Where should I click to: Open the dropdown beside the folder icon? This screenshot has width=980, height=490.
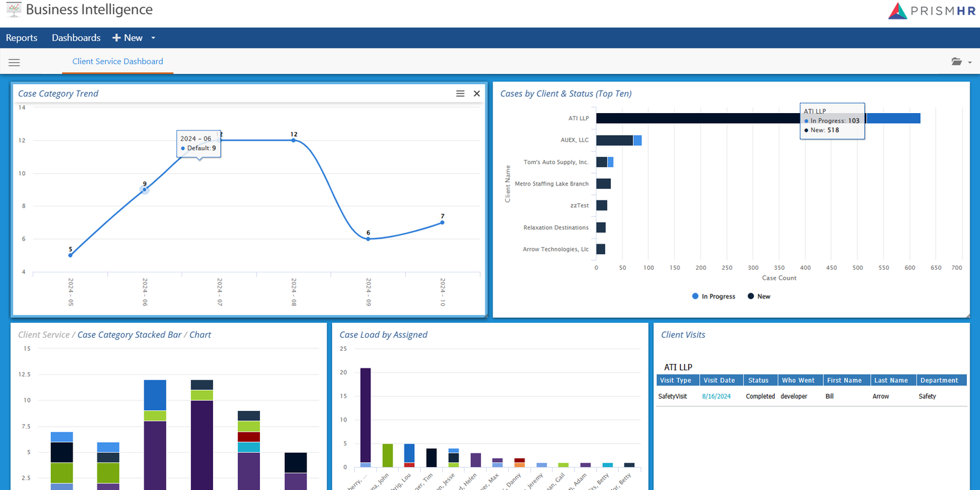(x=970, y=61)
